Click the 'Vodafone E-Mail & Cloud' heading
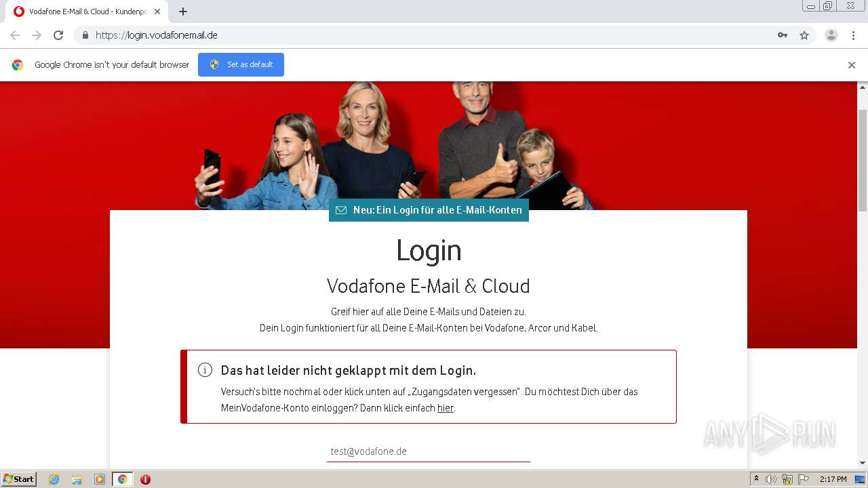The width and height of the screenshot is (868, 488). click(429, 286)
